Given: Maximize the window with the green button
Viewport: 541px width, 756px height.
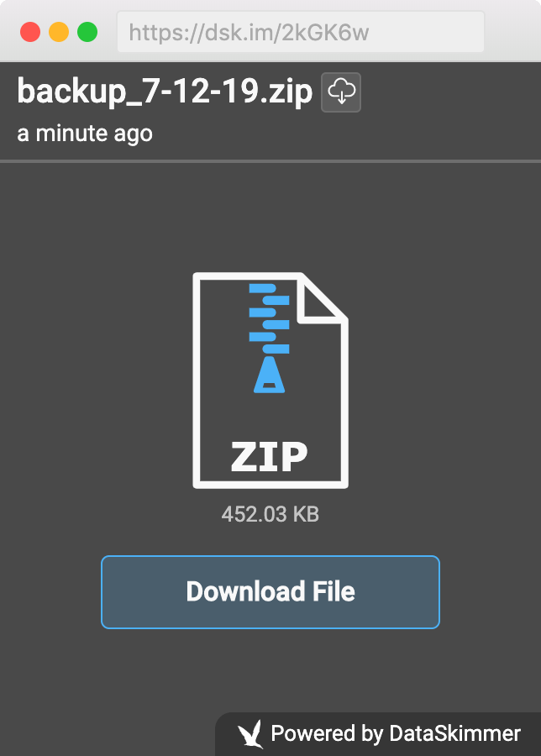Looking at the screenshot, I should point(87,32).
